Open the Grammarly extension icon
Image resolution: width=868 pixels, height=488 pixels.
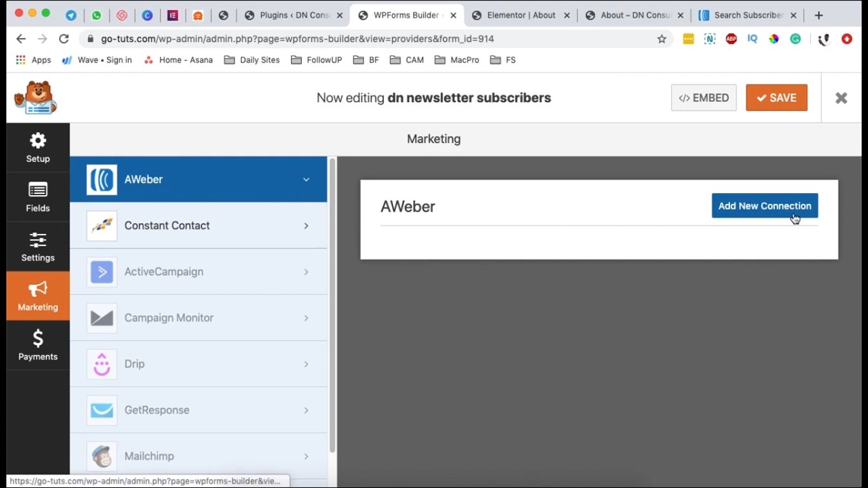pyautogui.click(x=796, y=39)
